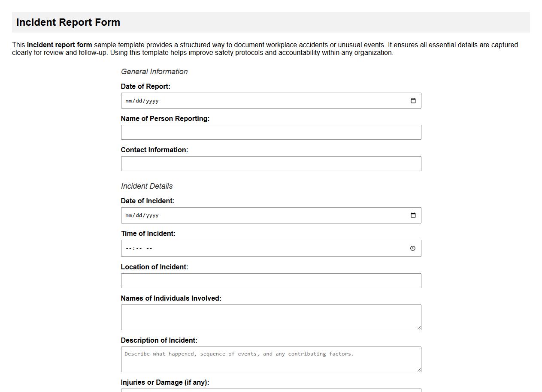This screenshot has width=542, height=392.
Task: Open the Date of Incident calendar picker icon
Action: 413,215
